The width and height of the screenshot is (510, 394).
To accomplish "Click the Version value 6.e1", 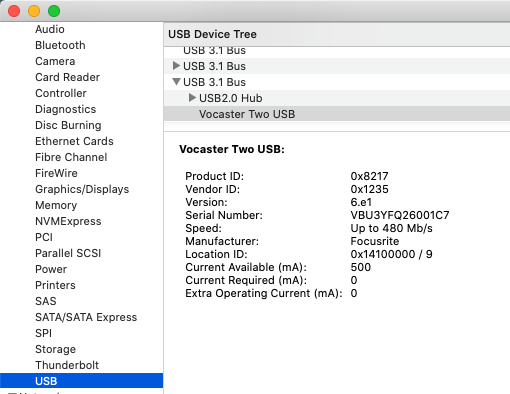I will tap(361, 202).
